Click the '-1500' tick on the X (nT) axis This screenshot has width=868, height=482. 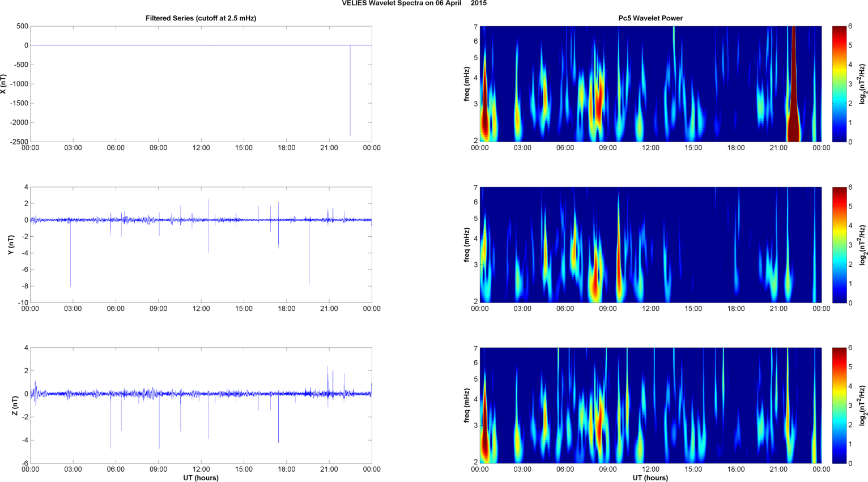19,103
